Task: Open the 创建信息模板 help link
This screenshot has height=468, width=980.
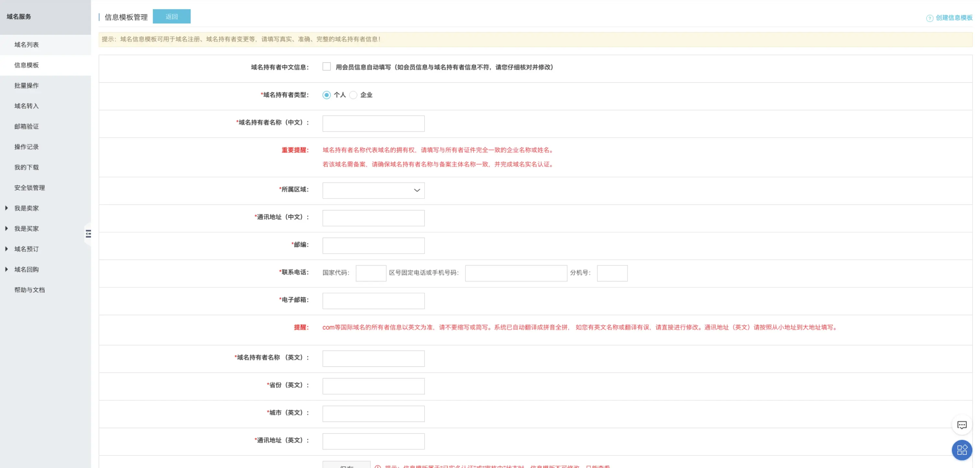Action: [x=953, y=18]
